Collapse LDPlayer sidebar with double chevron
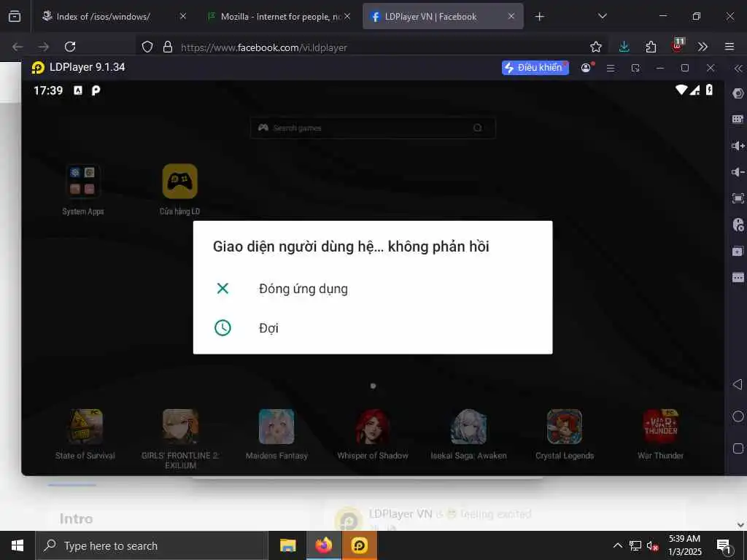 click(738, 69)
